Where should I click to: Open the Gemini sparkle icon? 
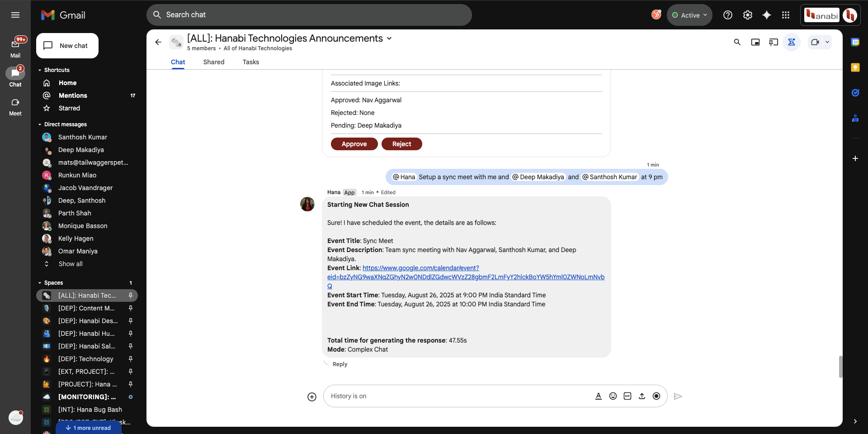[x=767, y=15]
